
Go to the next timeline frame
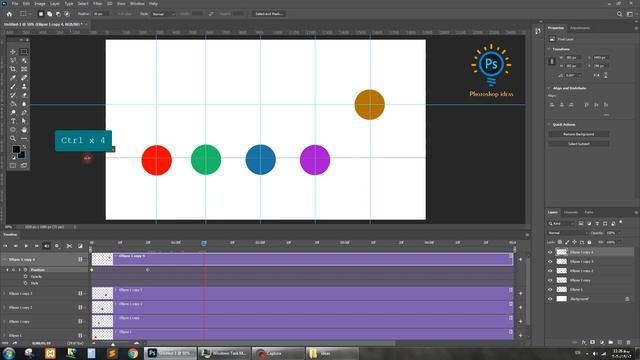36,246
